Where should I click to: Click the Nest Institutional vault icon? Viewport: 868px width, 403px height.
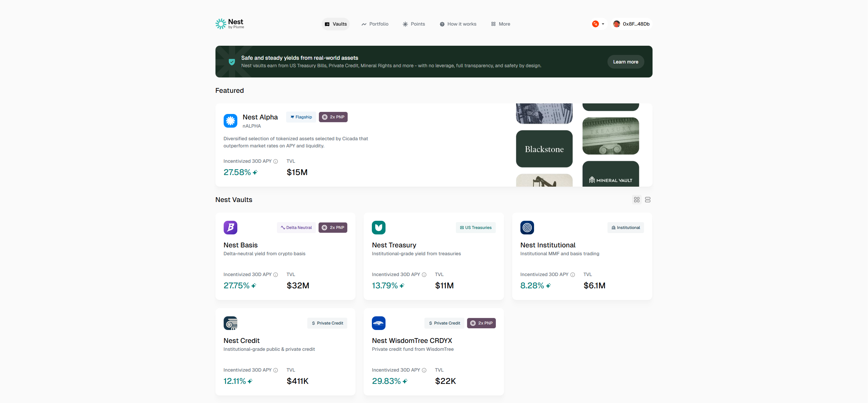(527, 228)
